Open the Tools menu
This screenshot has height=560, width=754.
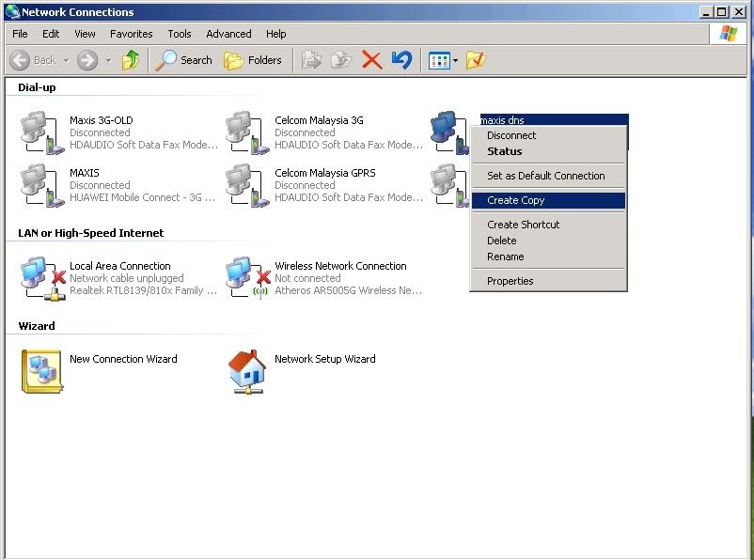point(180,34)
